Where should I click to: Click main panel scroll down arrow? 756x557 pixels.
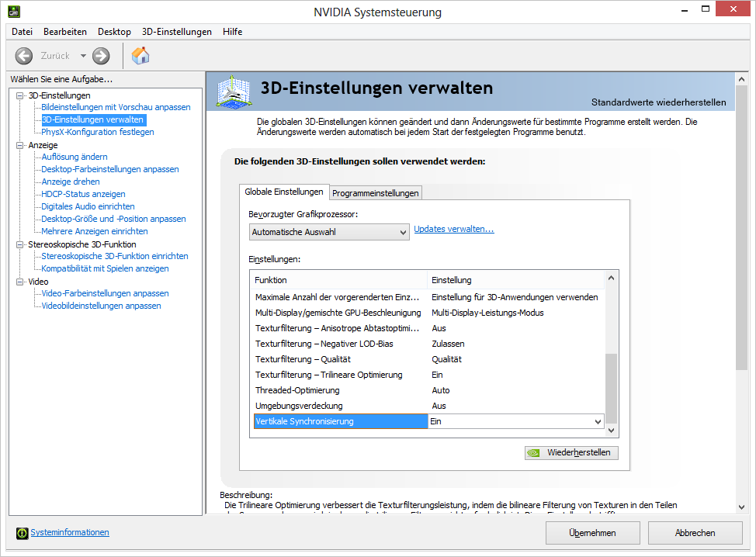click(x=741, y=507)
